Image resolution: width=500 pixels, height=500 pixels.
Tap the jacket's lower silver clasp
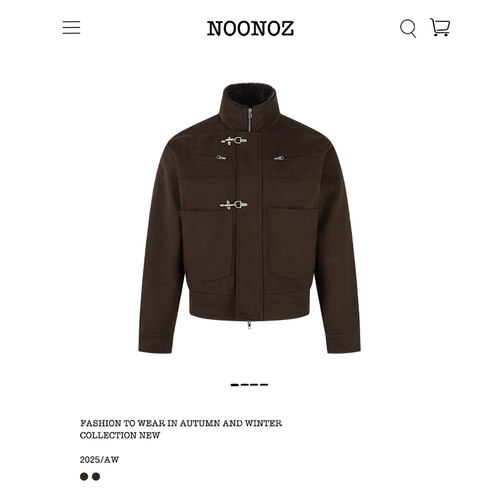pos(234,205)
